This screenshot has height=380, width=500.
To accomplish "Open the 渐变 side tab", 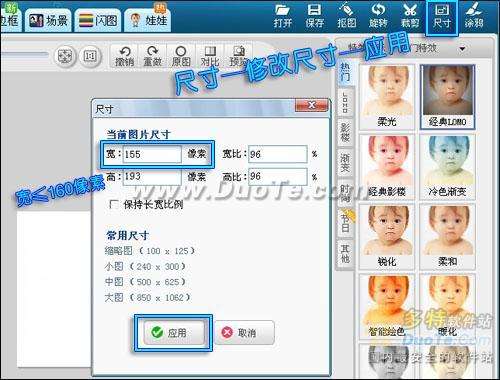I will (345, 162).
